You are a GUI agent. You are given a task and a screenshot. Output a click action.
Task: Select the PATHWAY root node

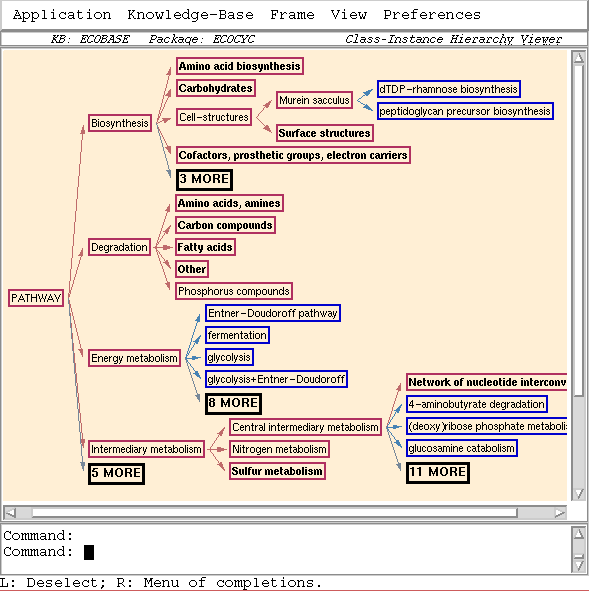coord(36,298)
